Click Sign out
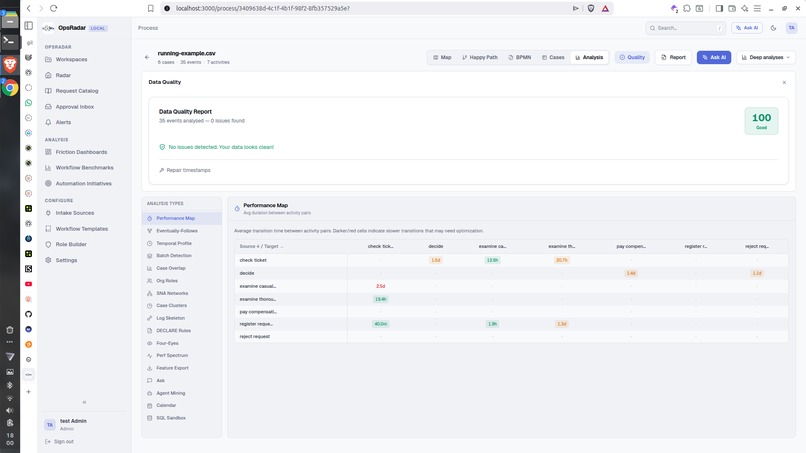 59,442
